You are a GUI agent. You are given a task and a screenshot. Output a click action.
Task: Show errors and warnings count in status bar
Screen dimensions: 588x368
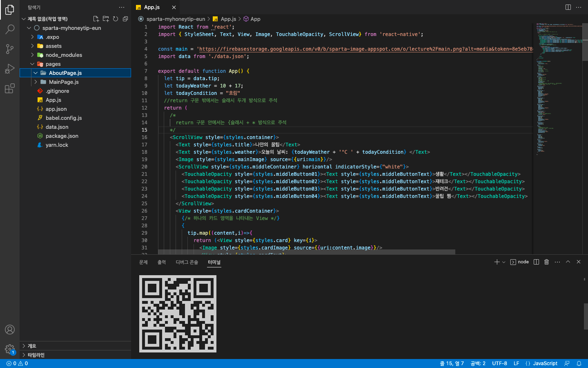pos(17,364)
